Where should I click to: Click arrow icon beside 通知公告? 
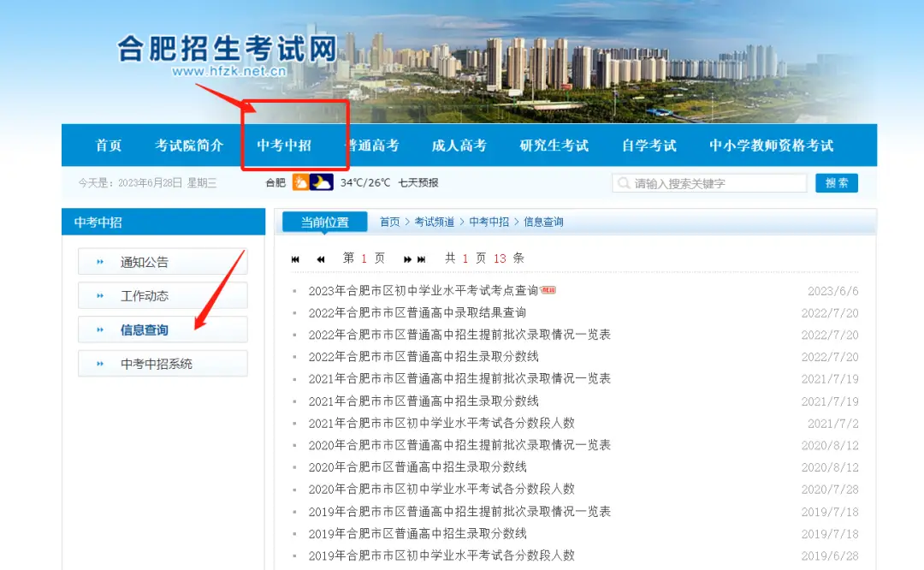coord(100,262)
